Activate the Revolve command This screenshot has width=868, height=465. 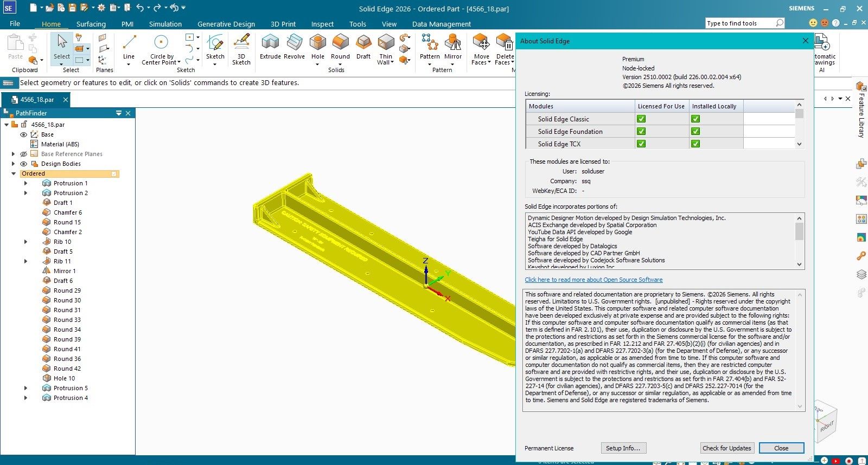click(294, 46)
